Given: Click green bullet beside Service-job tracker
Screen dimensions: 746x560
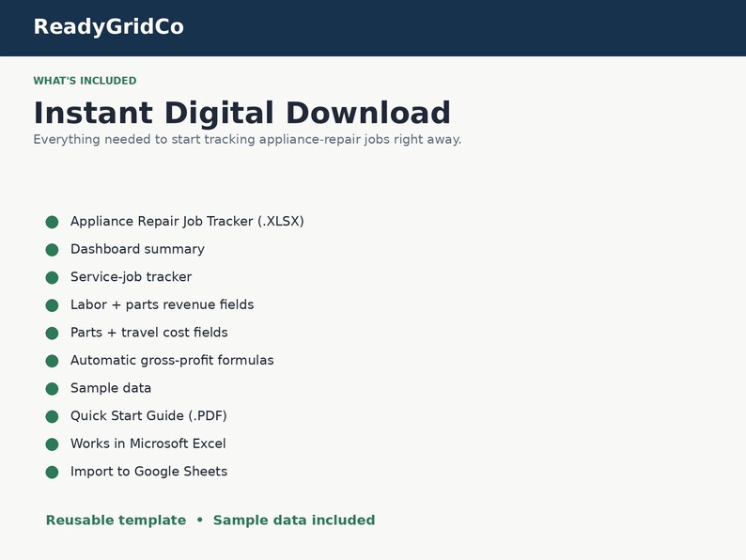Looking at the screenshot, I should 52,277.
